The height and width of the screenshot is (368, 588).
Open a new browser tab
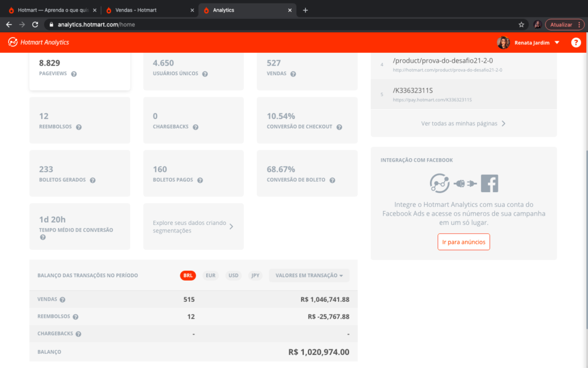pos(305,10)
